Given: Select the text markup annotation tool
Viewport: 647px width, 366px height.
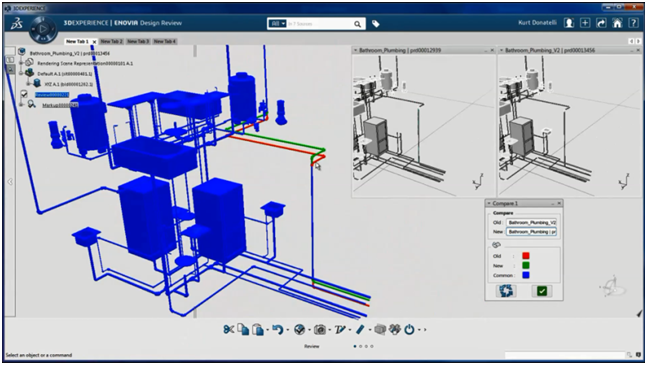Looking at the screenshot, I should pos(340,329).
